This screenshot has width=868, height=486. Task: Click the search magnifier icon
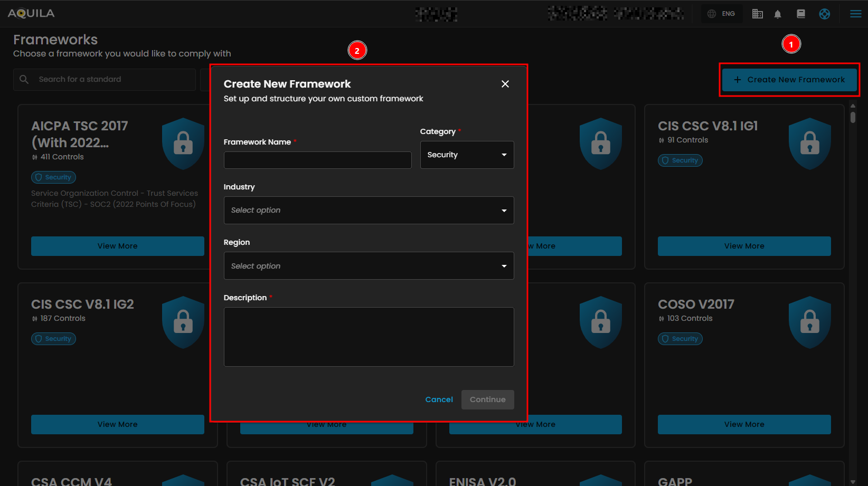point(24,79)
